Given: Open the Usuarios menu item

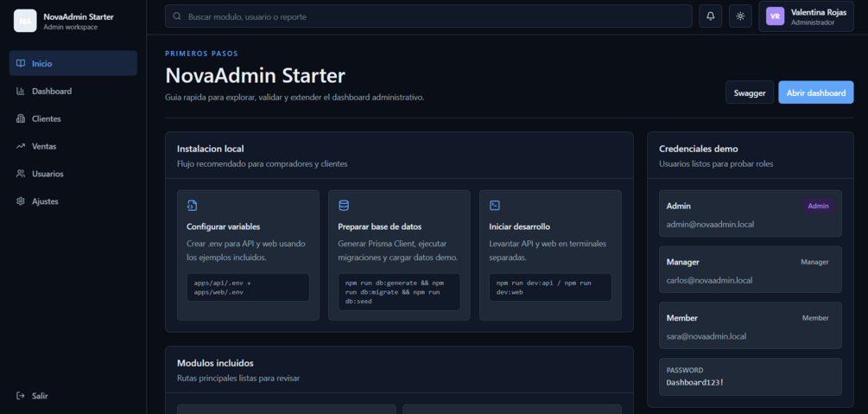Looking at the screenshot, I should coord(73,174).
